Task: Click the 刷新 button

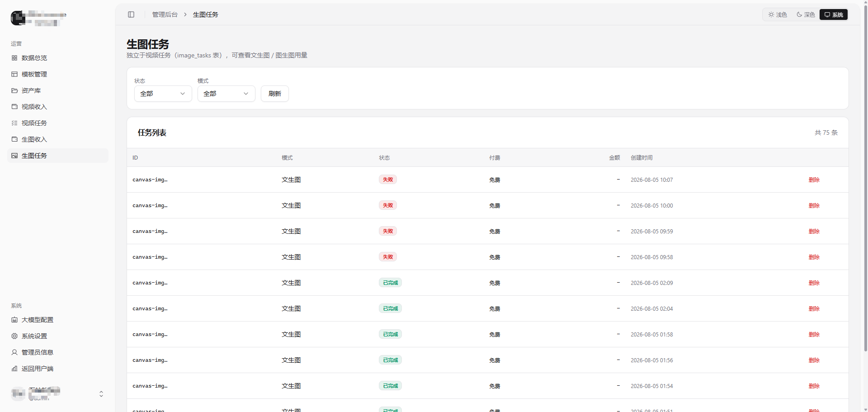Action: (x=275, y=94)
